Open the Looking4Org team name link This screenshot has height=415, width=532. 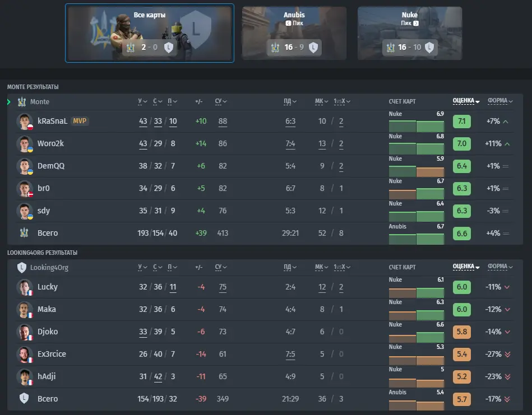pos(49,268)
